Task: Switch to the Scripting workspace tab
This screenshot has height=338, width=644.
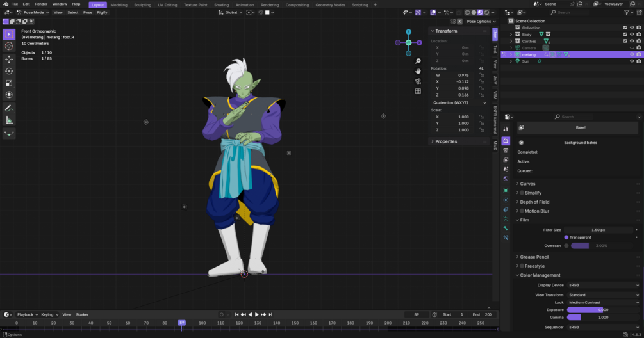Action: [x=359, y=5]
